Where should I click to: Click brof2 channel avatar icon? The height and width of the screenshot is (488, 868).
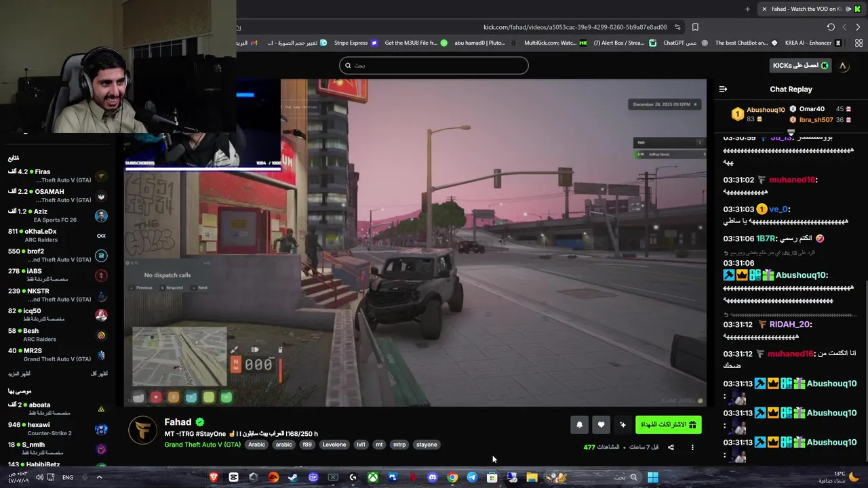[101, 256]
